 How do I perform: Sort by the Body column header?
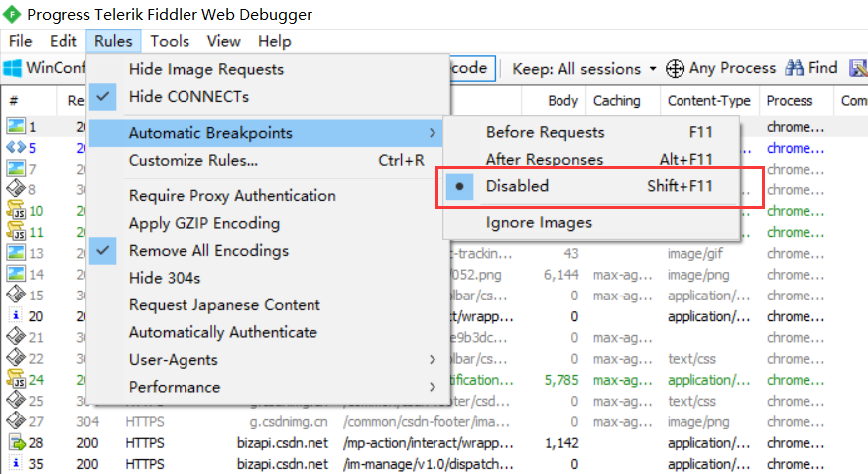tap(555, 101)
